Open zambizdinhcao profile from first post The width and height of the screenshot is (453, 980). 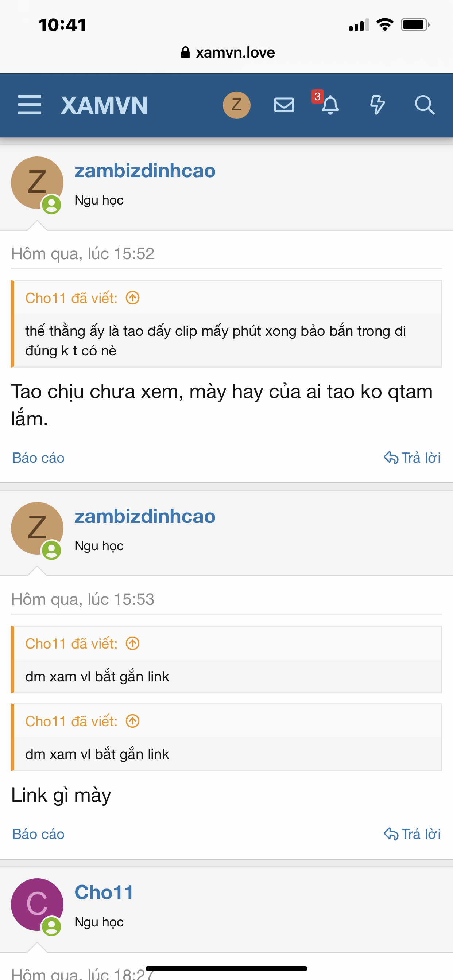(145, 170)
